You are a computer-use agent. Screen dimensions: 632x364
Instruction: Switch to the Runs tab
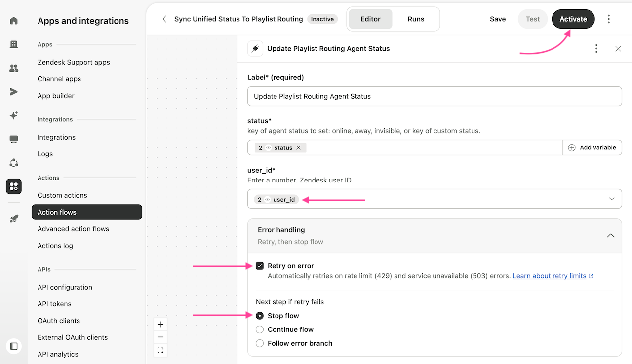pyautogui.click(x=416, y=19)
